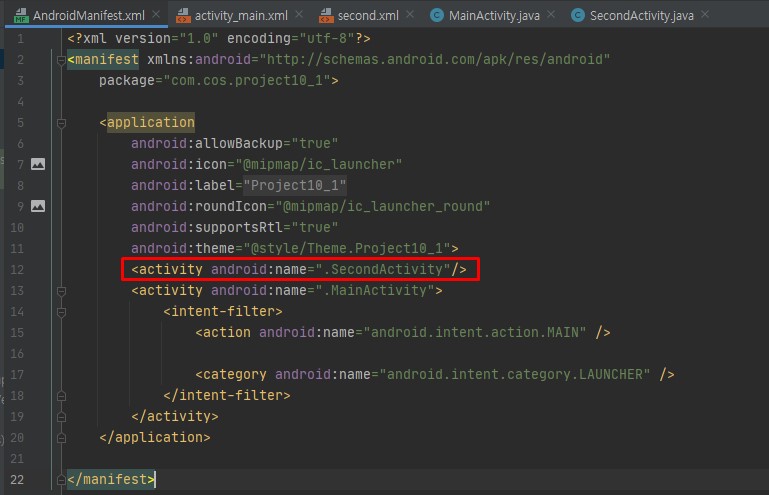Viewport: 769px width, 495px height.
Task: Click the fold end marker on line 19
Action: pyautogui.click(x=61, y=417)
